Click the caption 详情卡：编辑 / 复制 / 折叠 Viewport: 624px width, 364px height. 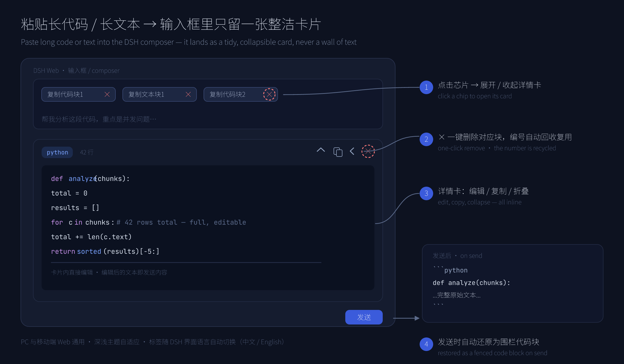click(483, 191)
